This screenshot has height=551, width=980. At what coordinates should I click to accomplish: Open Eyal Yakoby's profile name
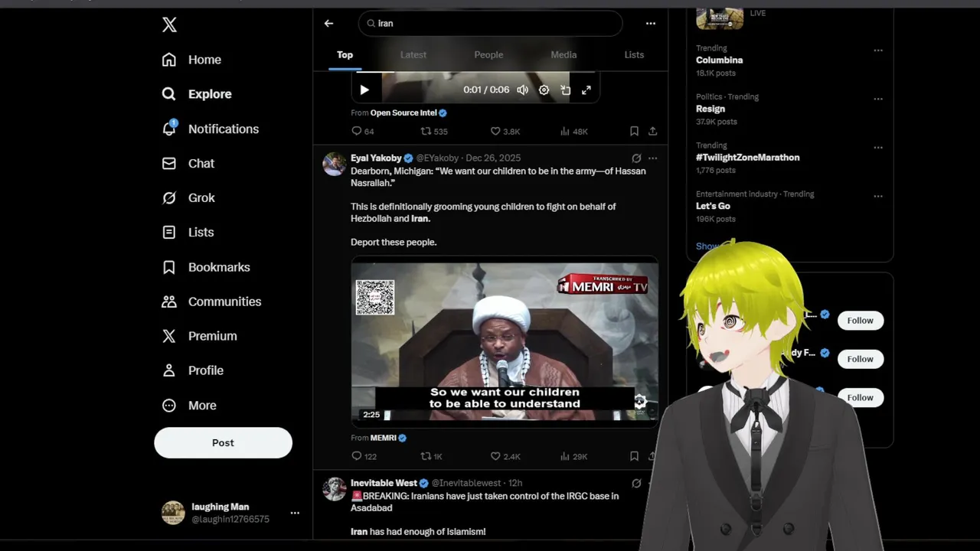tap(376, 158)
